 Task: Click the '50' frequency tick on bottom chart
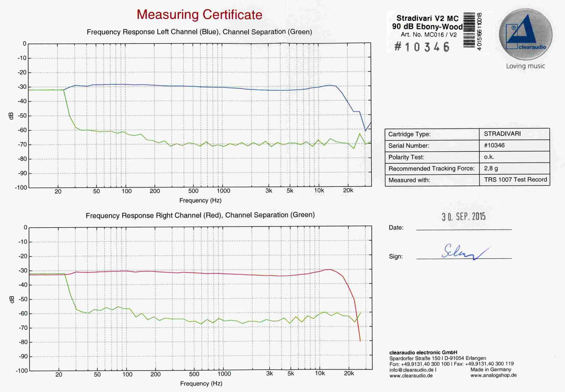[x=97, y=375]
